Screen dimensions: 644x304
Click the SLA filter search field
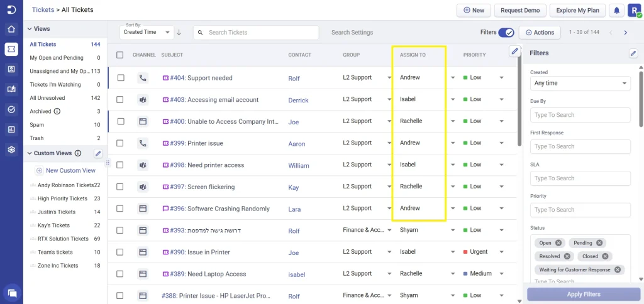pyautogui.click(x=580, y=178)
